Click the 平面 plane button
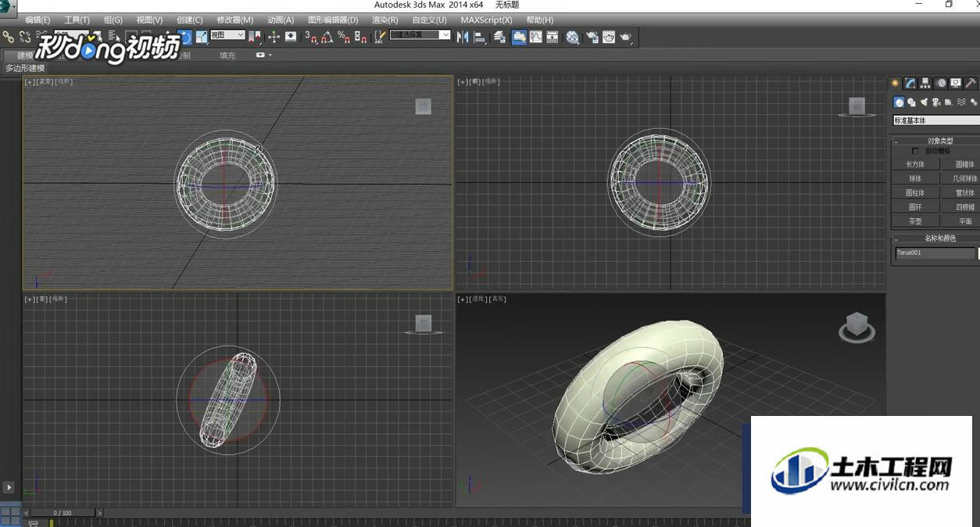 click(x=963, y=221)
